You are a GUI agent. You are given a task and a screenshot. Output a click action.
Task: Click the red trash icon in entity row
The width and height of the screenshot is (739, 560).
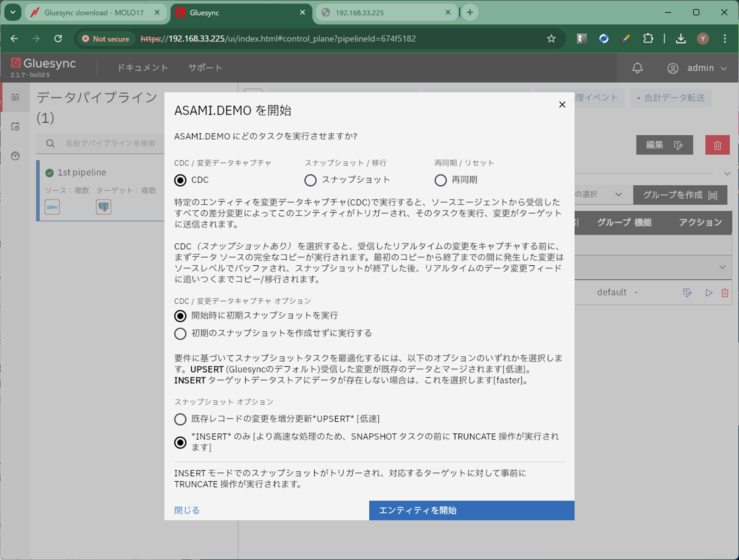click(x=725, y=293)
